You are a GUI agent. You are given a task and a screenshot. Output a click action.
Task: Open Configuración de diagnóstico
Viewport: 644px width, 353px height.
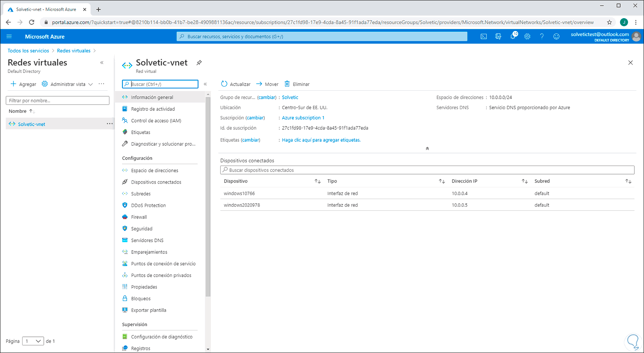(x=163, y=337)
